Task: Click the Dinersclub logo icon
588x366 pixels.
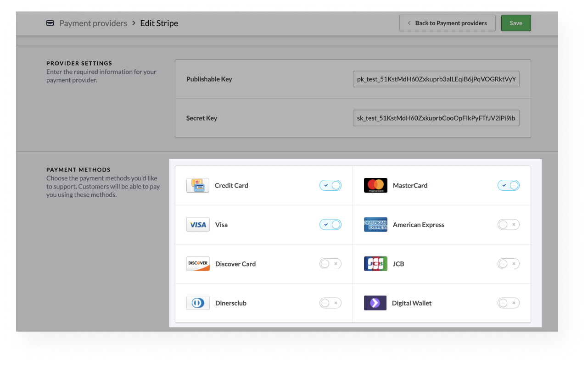Action: click(x=198, y=303)
